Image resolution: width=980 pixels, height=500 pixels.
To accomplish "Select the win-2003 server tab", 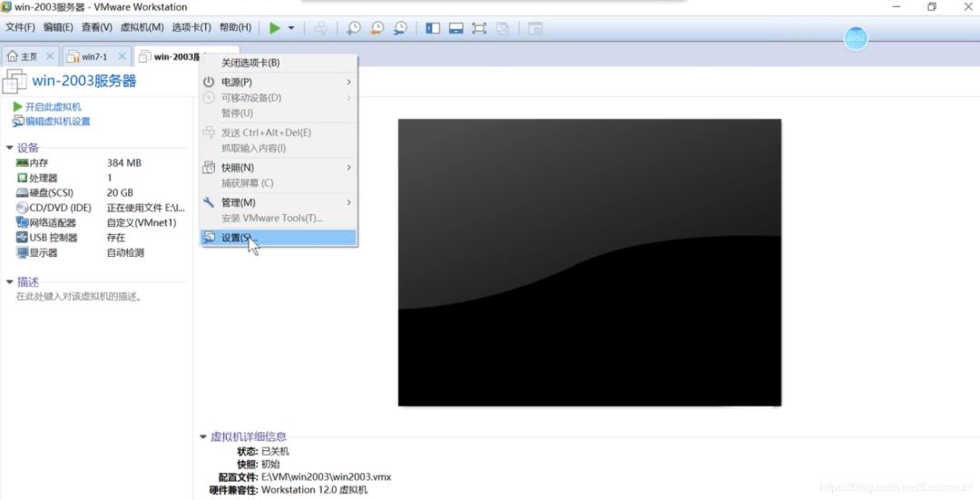I will 169,56.
